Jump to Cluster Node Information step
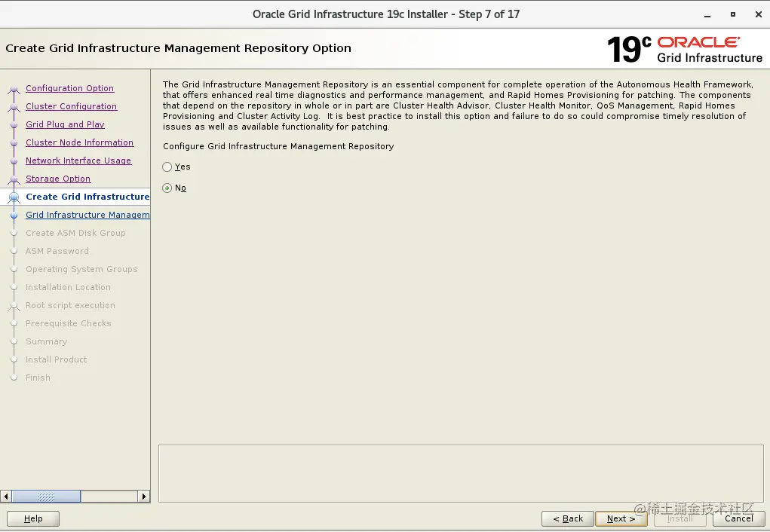This screenshot has width=770, height=532. [x=79, y=143]
